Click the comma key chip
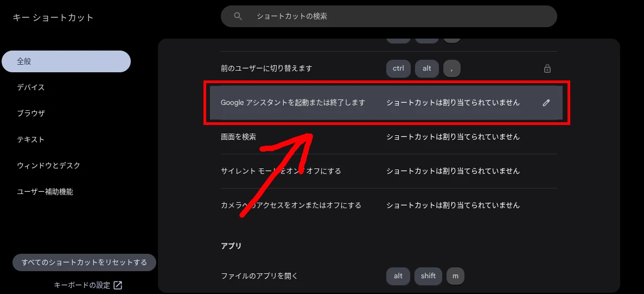 pos(451,68)
